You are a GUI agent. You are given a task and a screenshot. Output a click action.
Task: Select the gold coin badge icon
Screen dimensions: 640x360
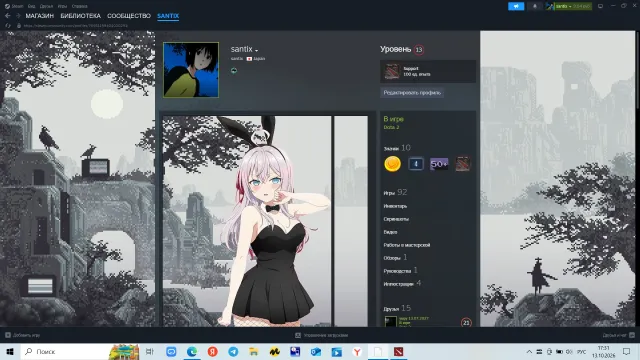pyautogui.click(x=392, y=164)
